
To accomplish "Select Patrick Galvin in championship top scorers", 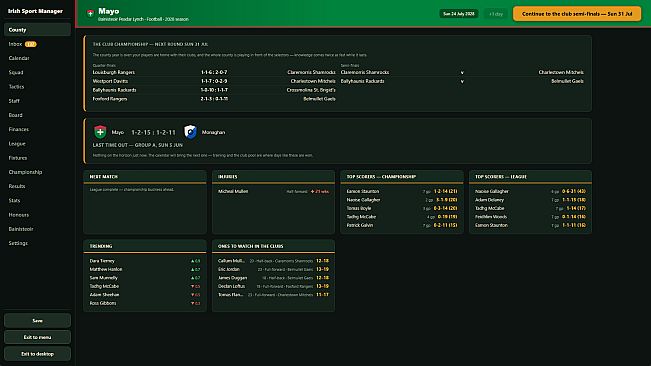I will click(360, 225).
